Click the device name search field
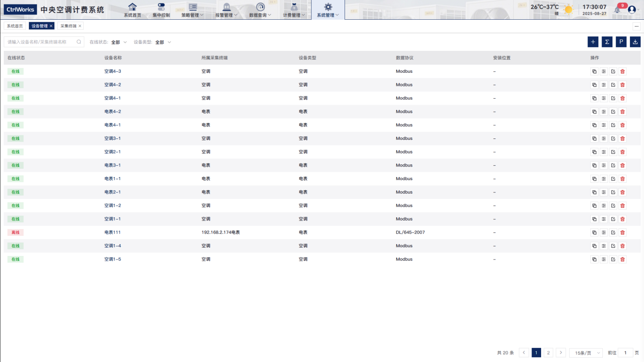This screenshot has height=362, width=644. 40,42
